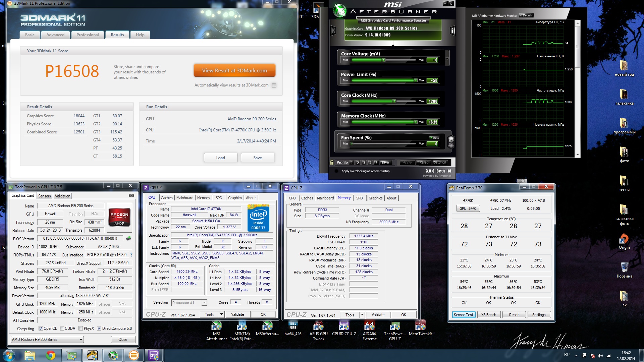The width and height of the screenshot is (644, 362).
Task: Check Automatically view results at 3DMark.com
Action: pos(274,85)
